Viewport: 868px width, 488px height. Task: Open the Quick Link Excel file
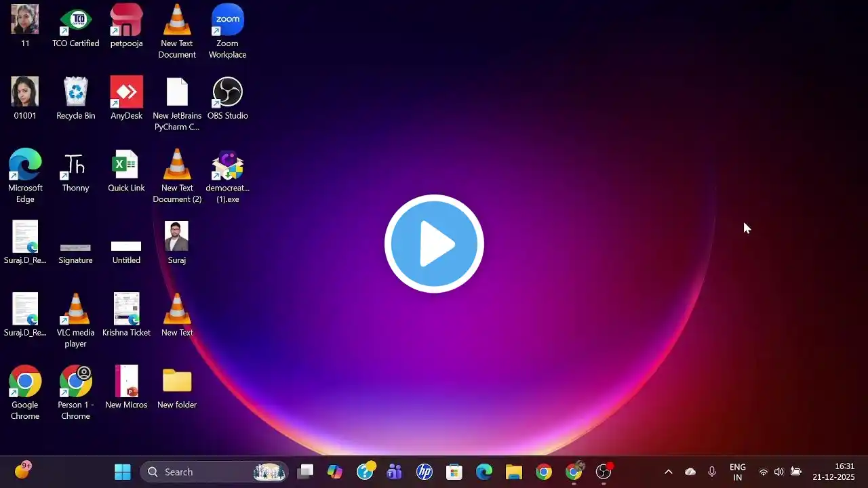pos(126,171)
